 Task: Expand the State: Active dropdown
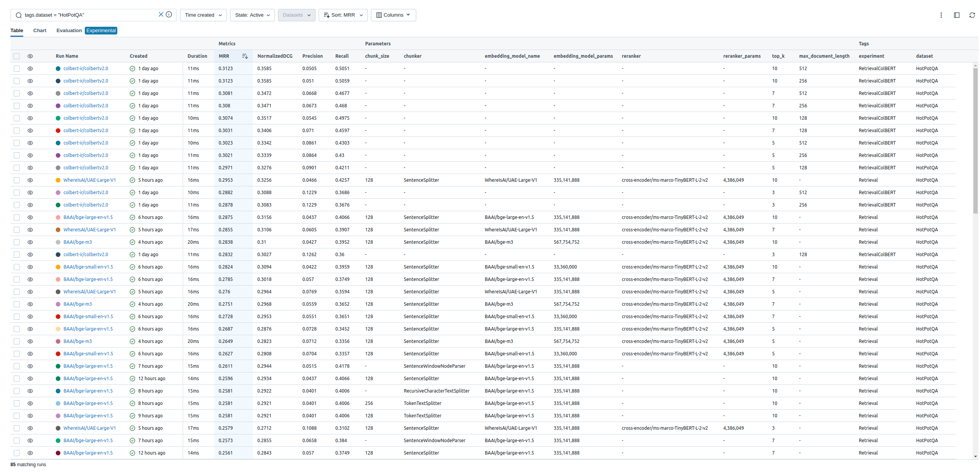pos(252,15)
